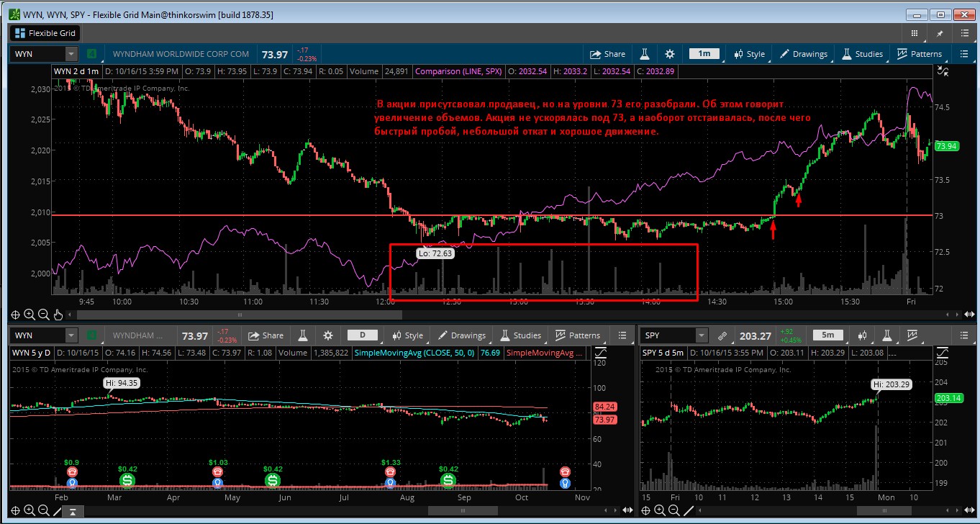
Task: Click the WYN symbol input field in the daily chart
Action: (x=38, y=335)
